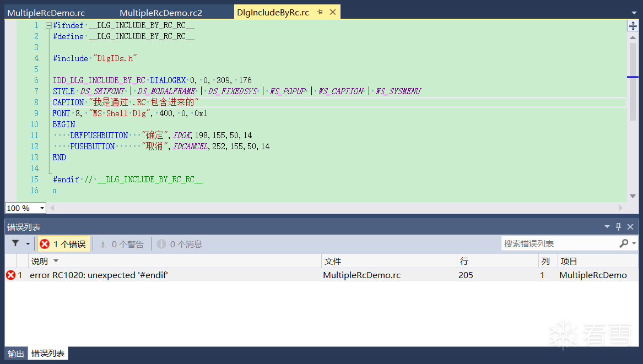Switch to the 错误列表 bottom tab
Viewport: 643px width, 364px height.
pos(48,354)
